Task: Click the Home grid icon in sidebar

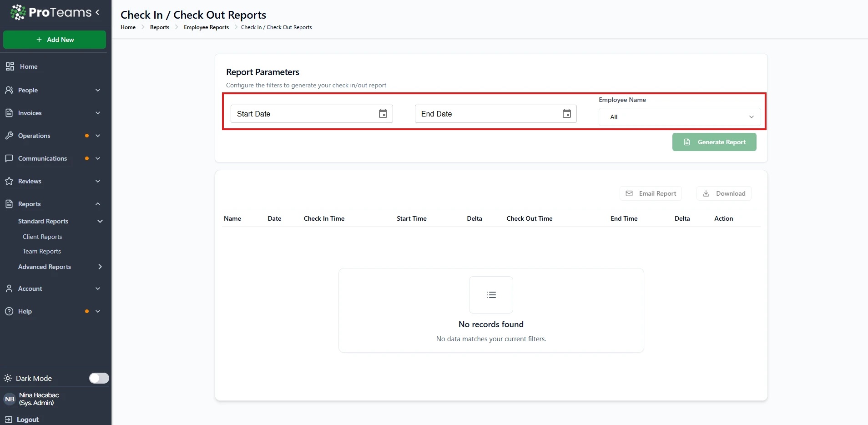Action: pos(10,66)
